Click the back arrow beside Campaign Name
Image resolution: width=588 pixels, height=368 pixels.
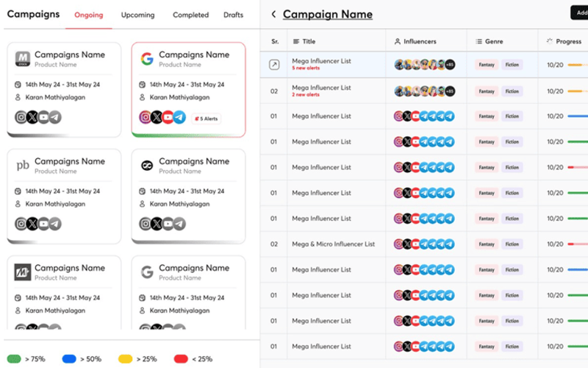click(x=273, y=14)
